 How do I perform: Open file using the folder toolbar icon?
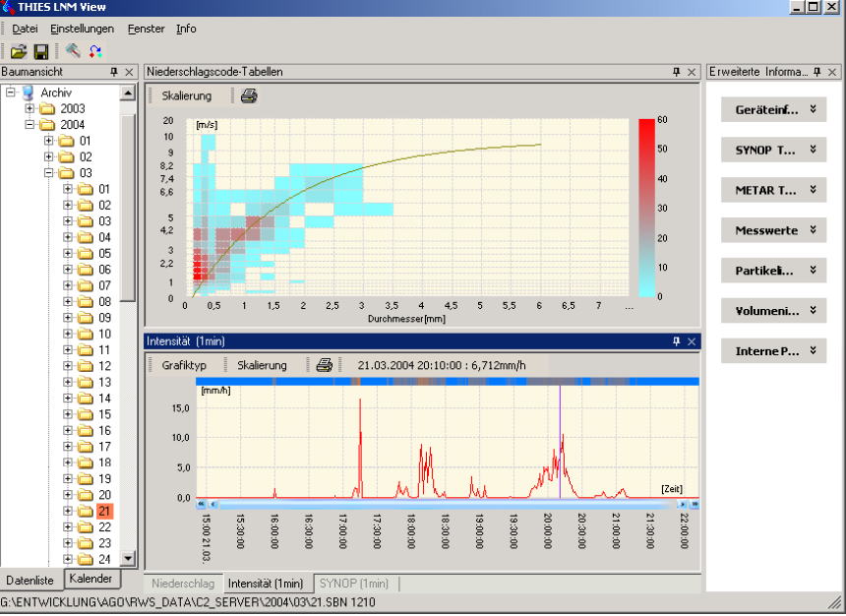(19, 51)
